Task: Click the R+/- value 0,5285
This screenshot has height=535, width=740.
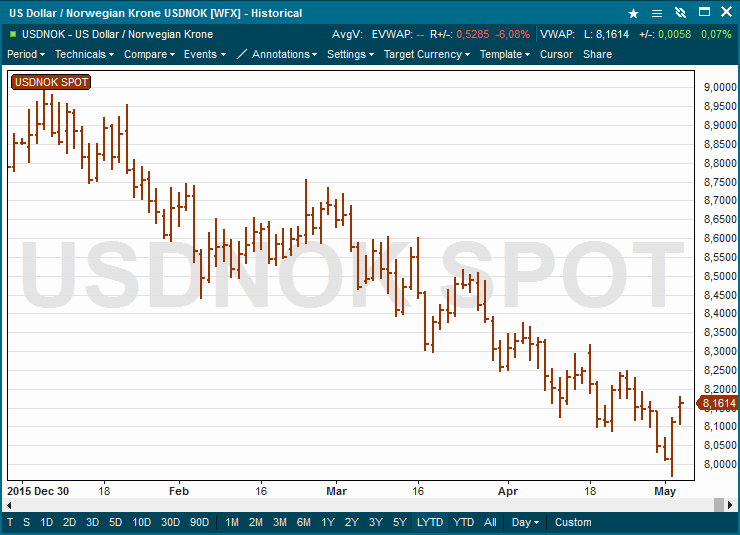Action: tap(473, 34)
